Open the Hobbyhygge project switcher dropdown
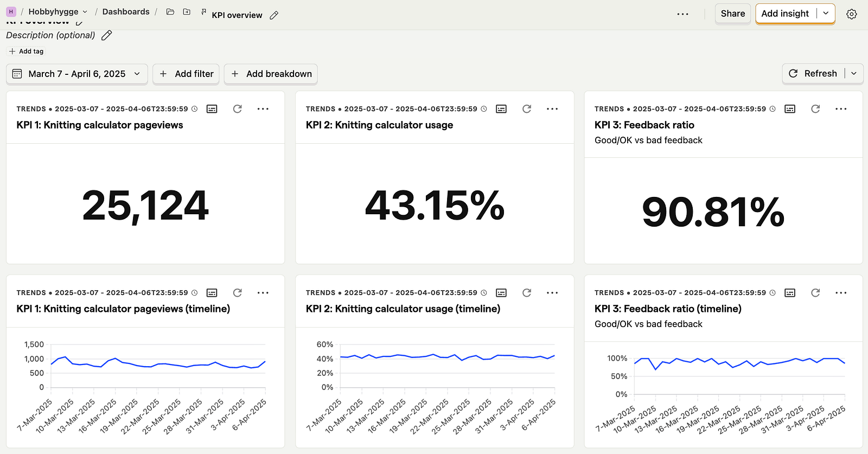The height and width of the screenshot is (454, 868). pos(58,11)
